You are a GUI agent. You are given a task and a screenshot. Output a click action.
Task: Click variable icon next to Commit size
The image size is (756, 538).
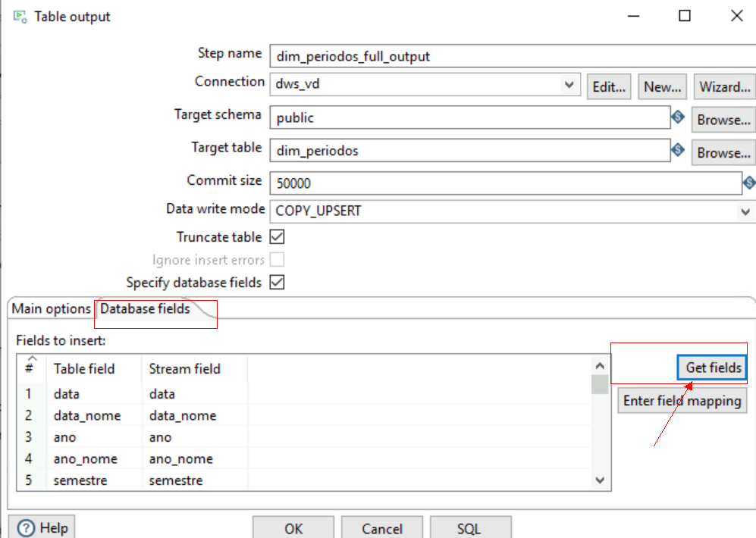pos(749,183)
